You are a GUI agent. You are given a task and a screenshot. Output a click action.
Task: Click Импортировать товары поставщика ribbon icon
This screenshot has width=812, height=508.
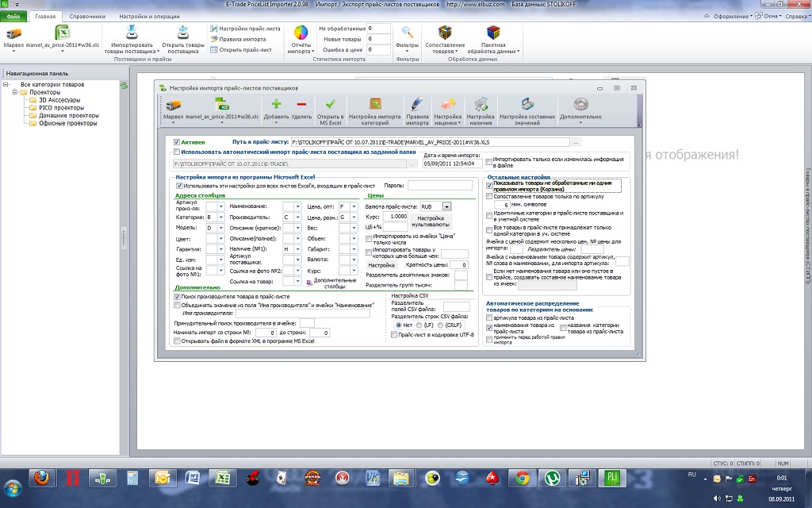132,33
